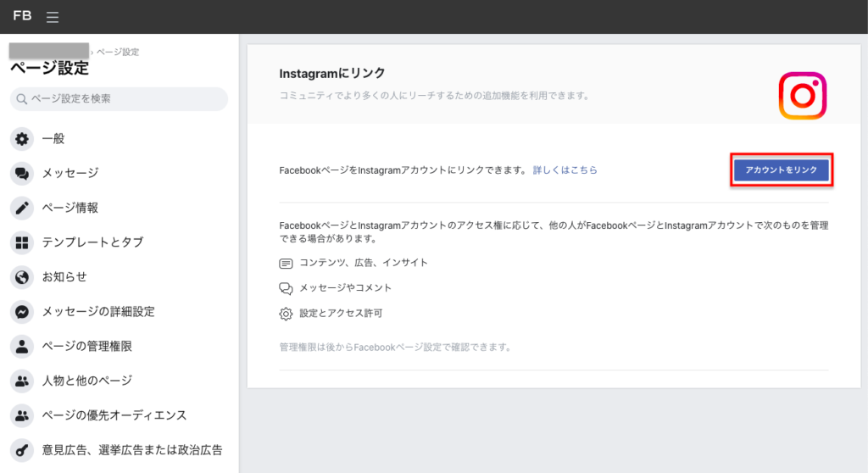
Task: Click the pencil icon beside ページ情報
Action: [x=22, y=208]
